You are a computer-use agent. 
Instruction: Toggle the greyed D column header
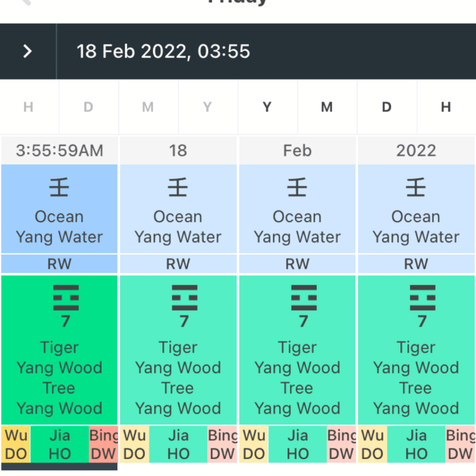(x=88, y=107)
